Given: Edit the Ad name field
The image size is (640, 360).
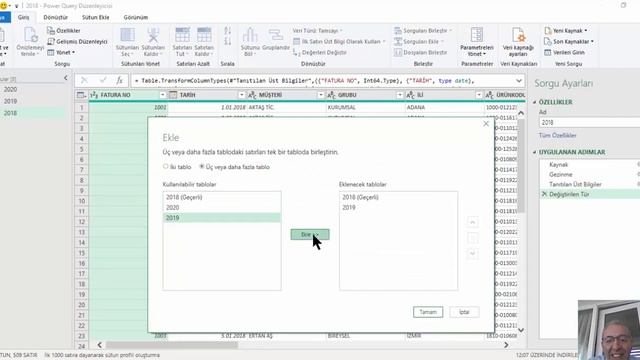Looking at the screenshot, I should (589, 122).
